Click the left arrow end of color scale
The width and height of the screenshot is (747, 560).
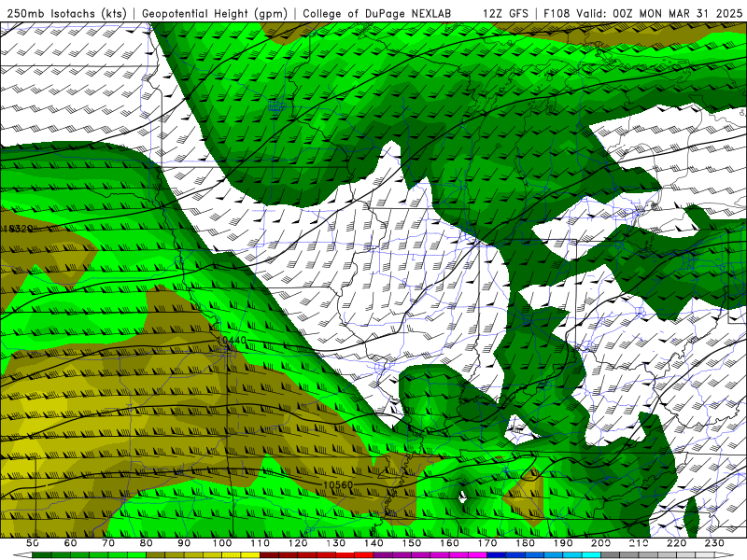[22, 555]
